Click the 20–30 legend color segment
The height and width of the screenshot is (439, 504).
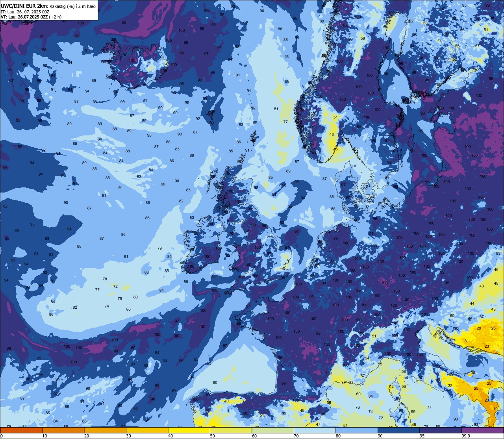tap(105, 430)
